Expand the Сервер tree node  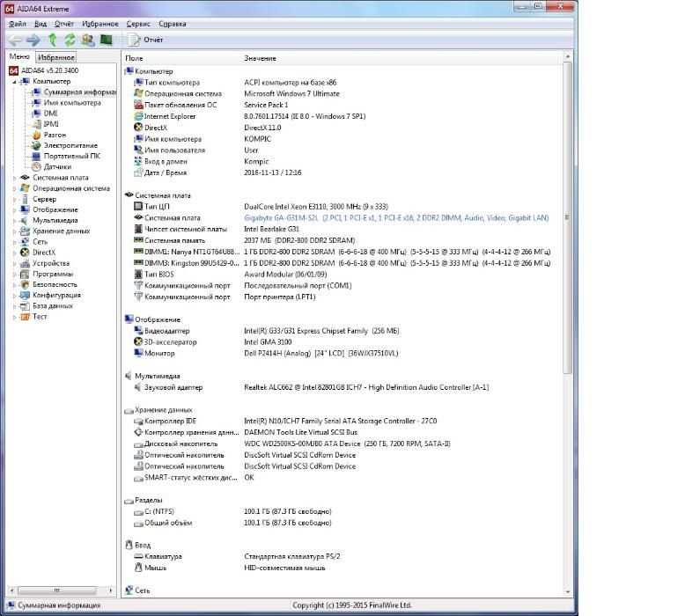pos(14,200)
